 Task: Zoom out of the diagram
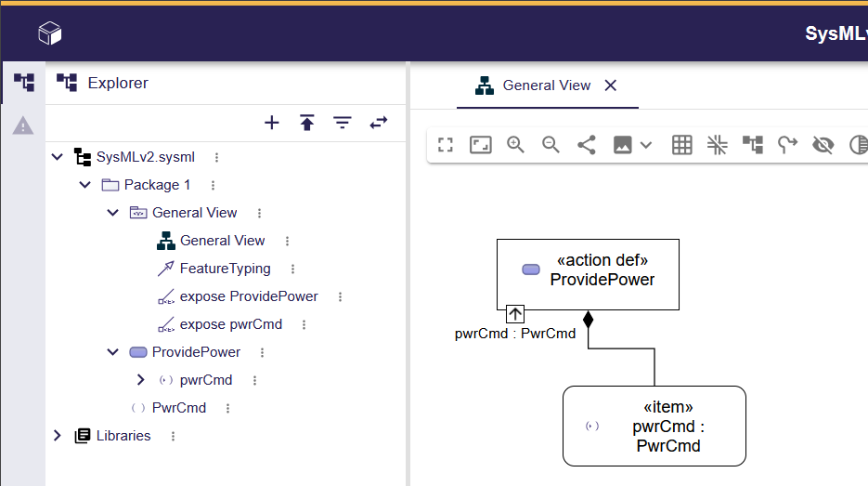[551, 145]
